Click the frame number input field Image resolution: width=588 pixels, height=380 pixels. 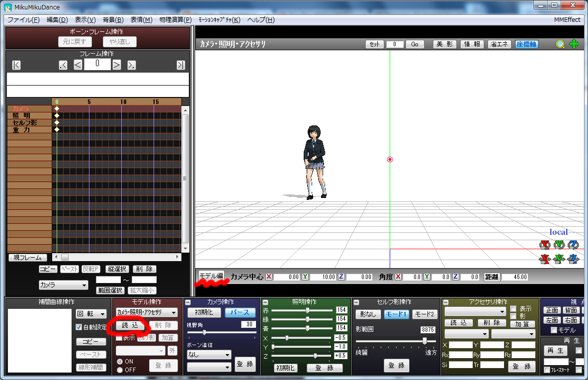[97, 64]
